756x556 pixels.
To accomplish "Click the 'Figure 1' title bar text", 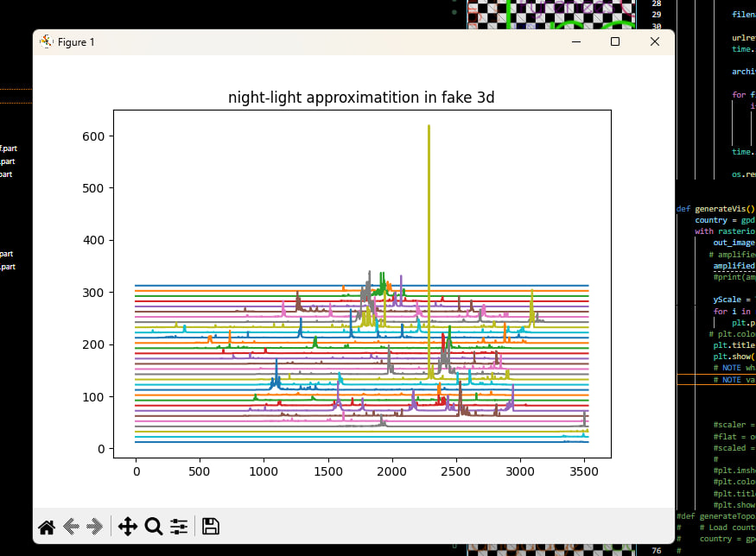I will [76, 42].
